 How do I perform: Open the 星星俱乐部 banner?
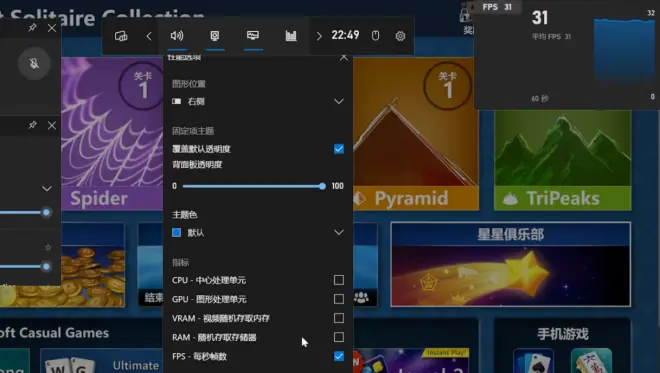pyautogui.click(x=511, y=264)
